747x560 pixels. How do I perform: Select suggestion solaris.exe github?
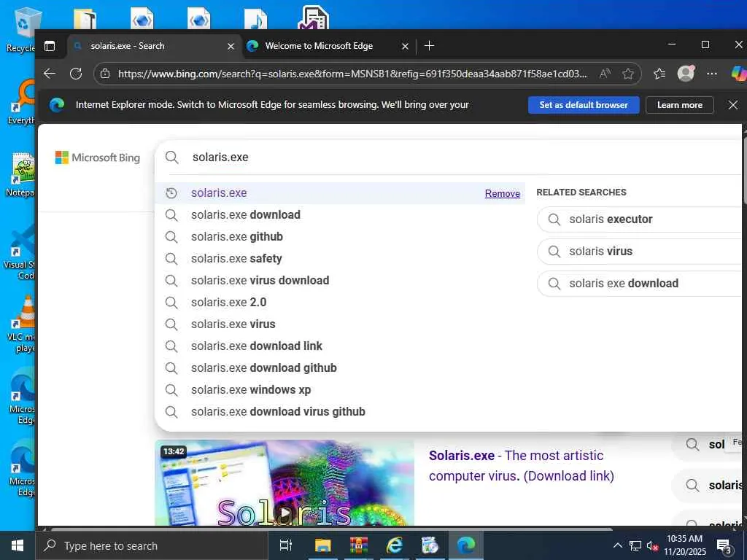(340, 237)
